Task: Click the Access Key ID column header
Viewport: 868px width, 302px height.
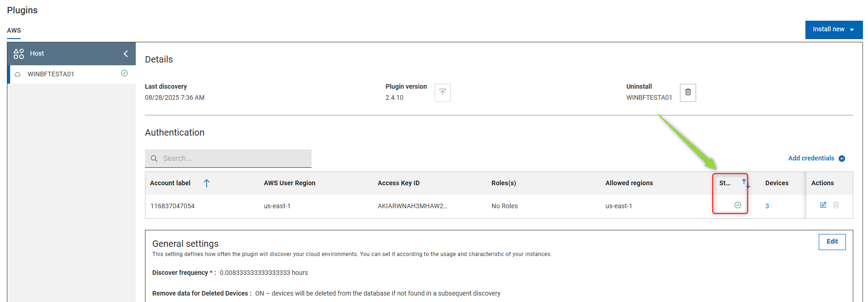Action: [x=399, y=183]
